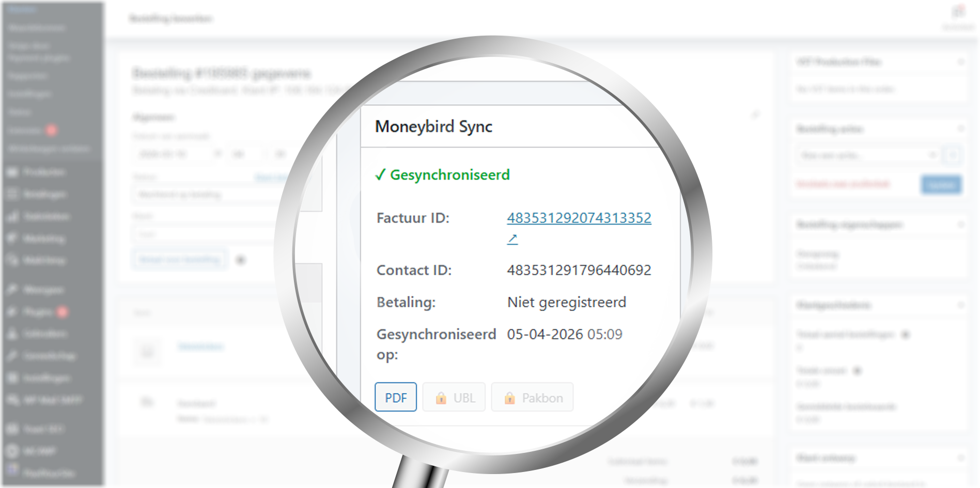980x488 pixels.
Task: Open Instellingen in the sidebar menu
Action: [46, 379]
